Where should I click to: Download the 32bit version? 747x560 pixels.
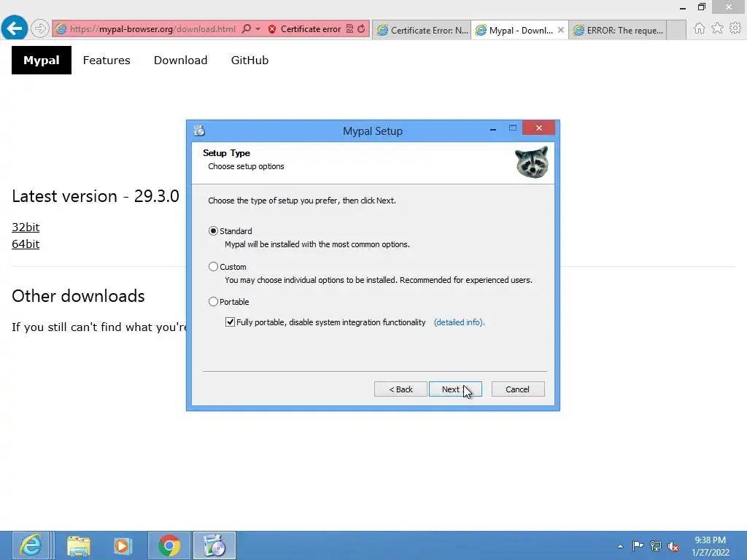(x=26, y=227)
